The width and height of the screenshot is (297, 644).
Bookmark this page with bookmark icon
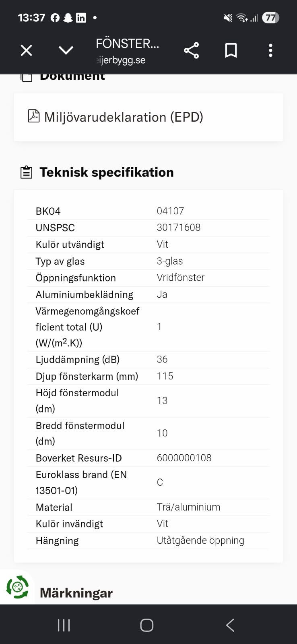click(x=231, y=50)
